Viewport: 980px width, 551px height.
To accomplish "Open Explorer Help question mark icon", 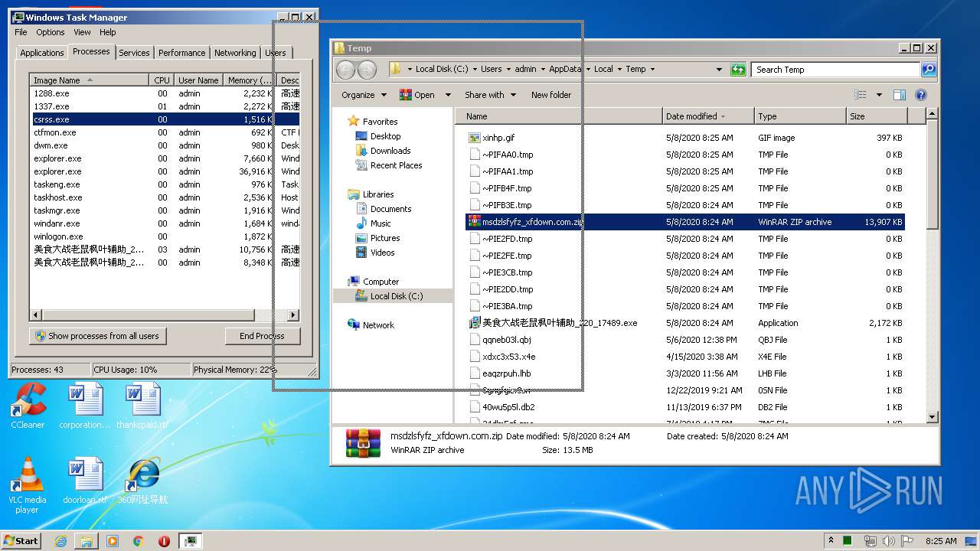I will click(x=921, y=95).
